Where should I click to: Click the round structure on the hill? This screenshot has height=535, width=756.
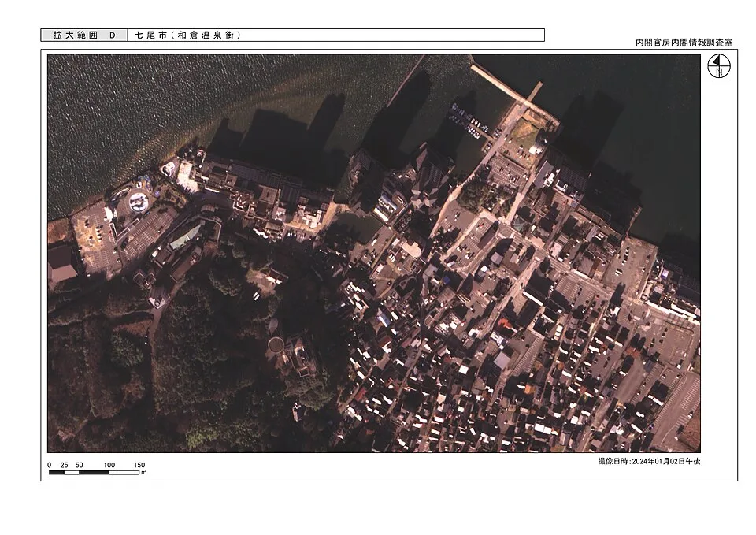point(276,345)
